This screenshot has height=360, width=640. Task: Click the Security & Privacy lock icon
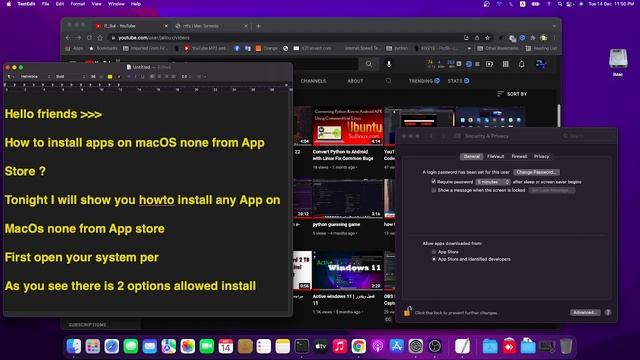[x=407, y=312]
